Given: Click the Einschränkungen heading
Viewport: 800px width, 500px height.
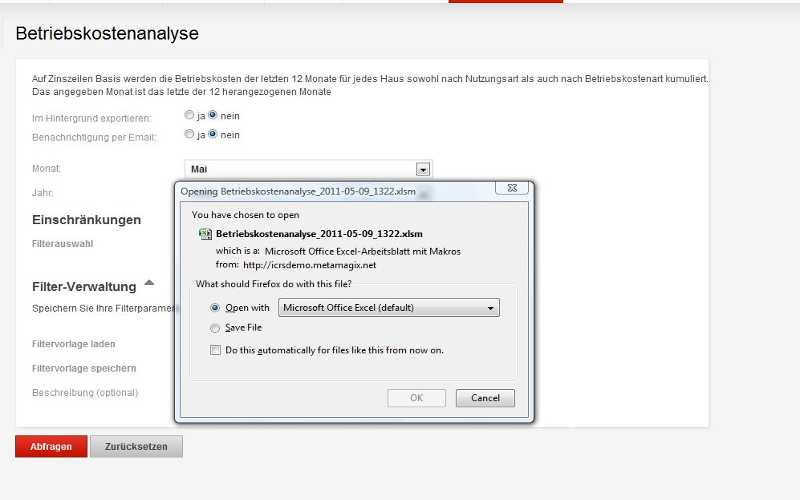Looking at the screenshot, I should click(x=86, y=220).
